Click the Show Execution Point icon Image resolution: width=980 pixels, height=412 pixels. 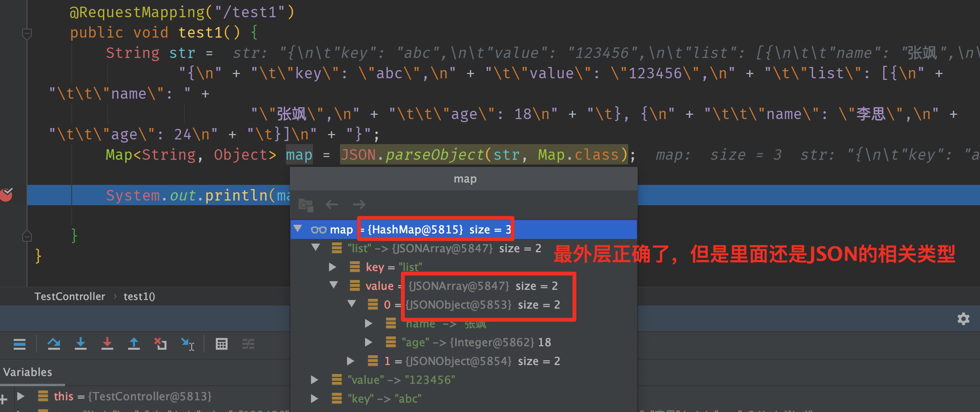20,344
